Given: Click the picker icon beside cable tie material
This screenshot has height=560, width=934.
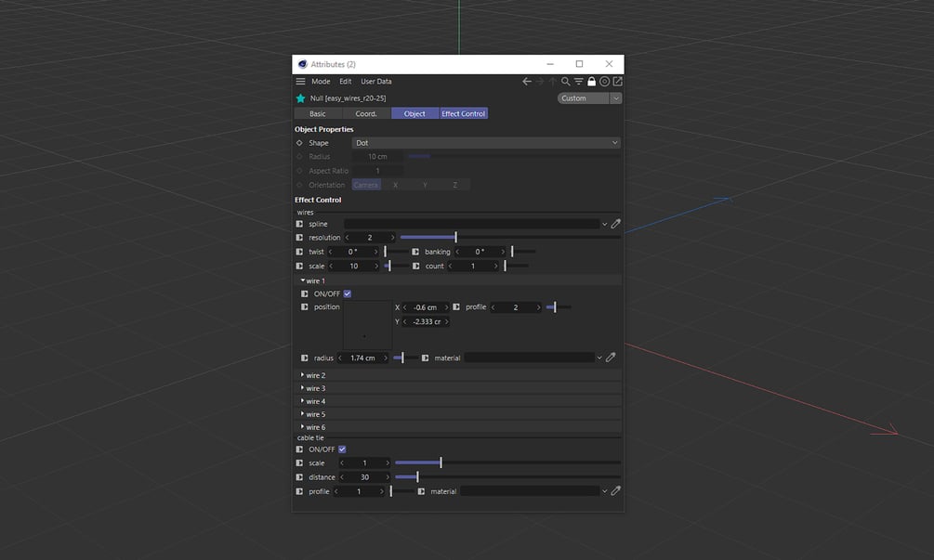Looking at the screenshot, I should click(x=616, y=491).
